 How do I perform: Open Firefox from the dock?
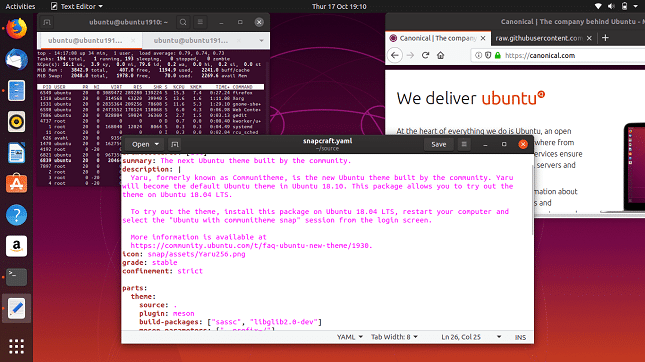coord(16,28)
